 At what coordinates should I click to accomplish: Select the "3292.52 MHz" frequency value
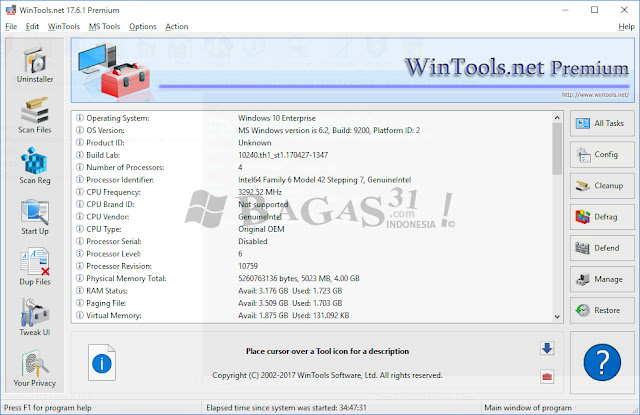tap(260, 192)
